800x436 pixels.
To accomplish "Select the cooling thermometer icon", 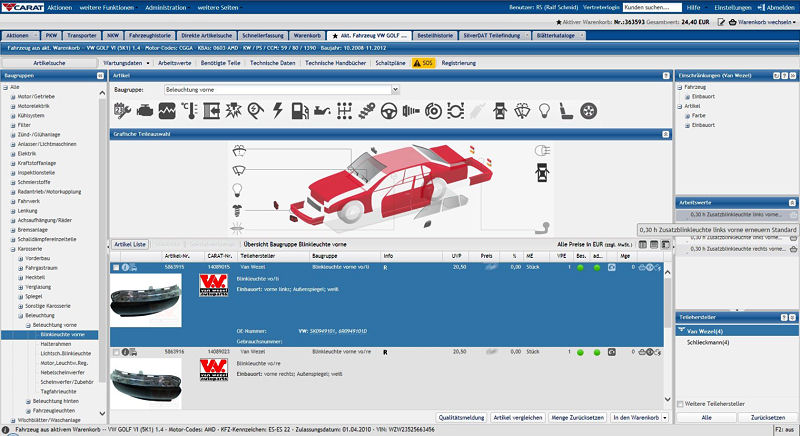I will [189, 111].
